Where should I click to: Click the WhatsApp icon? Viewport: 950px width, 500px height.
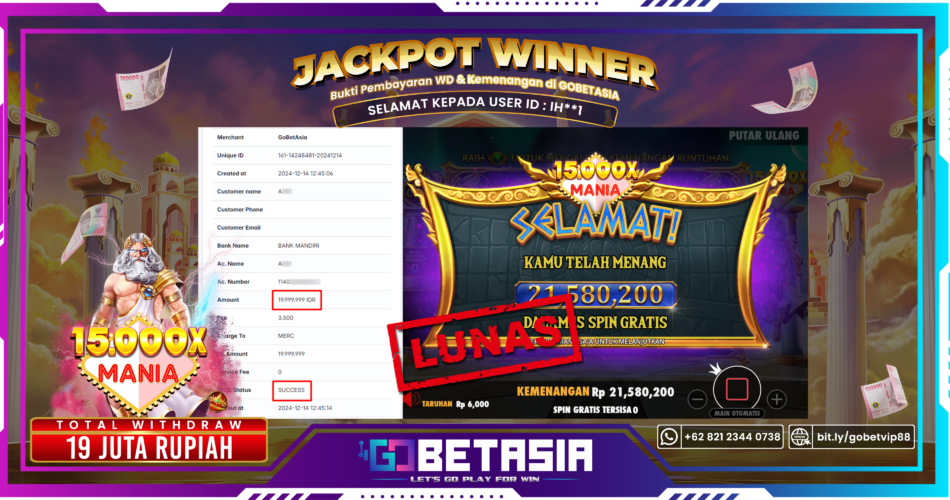(669, 436)
